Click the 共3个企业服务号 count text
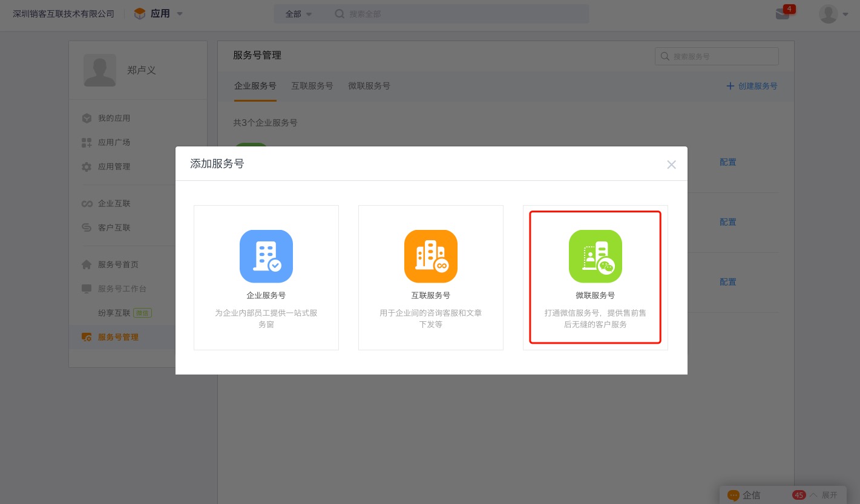This screenshot has height=504, width=860. [x=265, y=122]
